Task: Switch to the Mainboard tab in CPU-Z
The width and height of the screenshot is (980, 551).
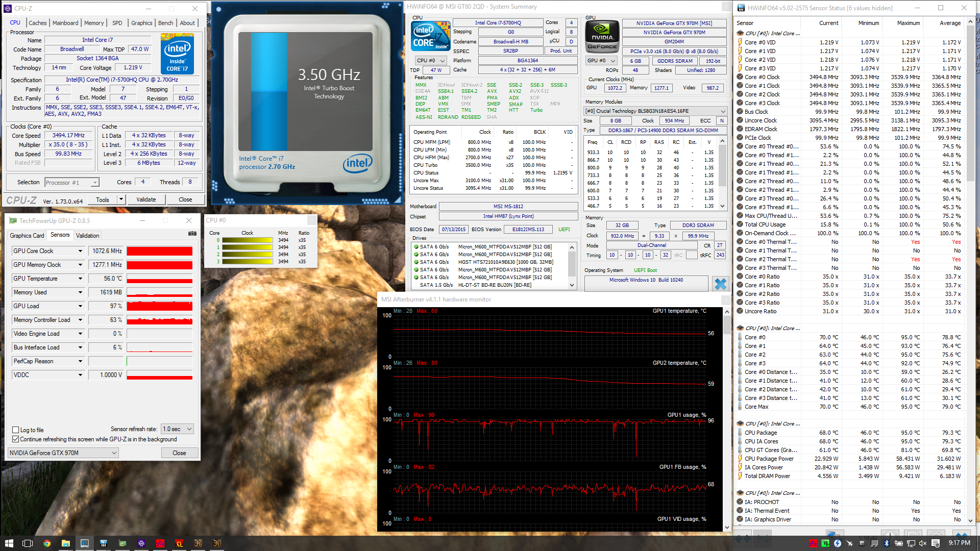Action: tap(65, 23)
